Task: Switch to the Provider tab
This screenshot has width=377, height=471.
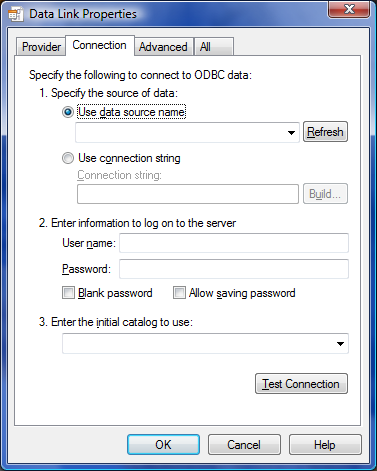Action: (x=41, y=47)
